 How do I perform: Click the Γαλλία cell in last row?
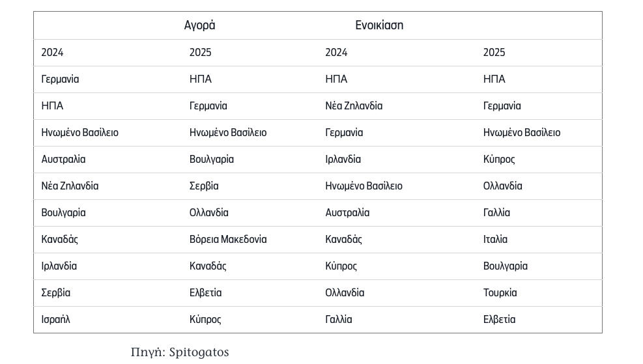click(x=339, y=319)
